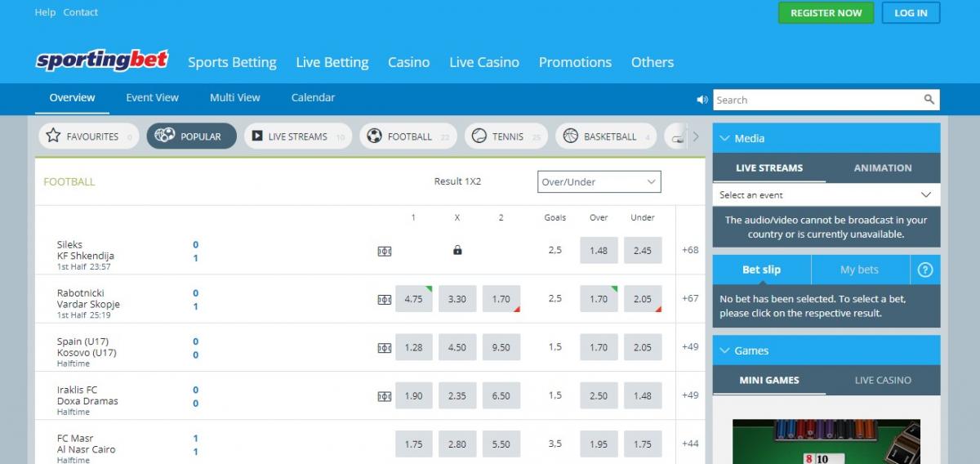980x464 pixels.
Task: Bet Iraklis FC win at 1.90
Action: click(x=414, y=396)
